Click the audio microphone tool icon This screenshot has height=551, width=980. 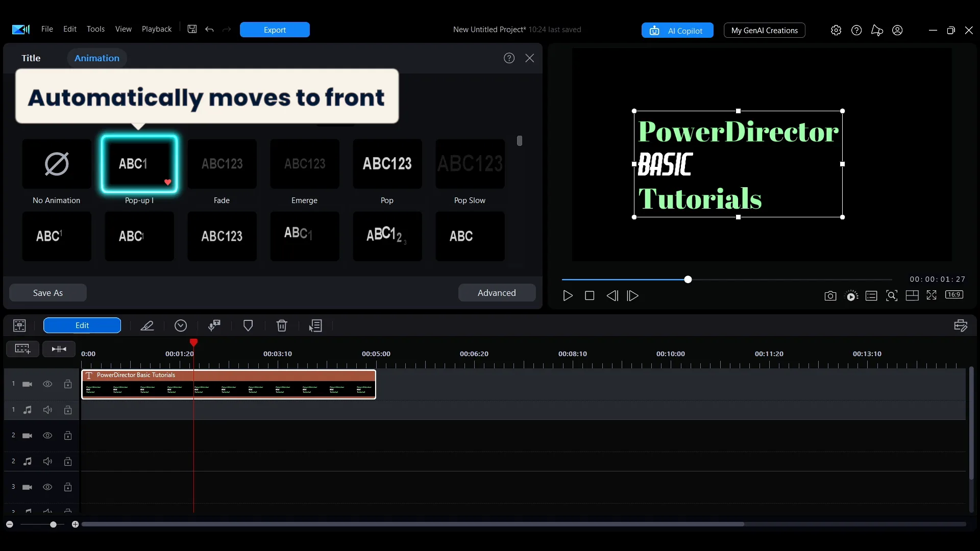214,325
